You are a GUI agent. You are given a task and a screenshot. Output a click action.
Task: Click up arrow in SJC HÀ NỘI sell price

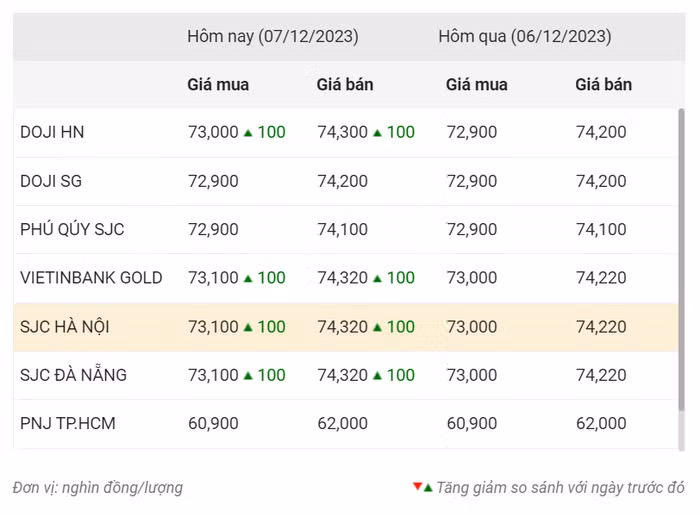(x=377, y=327)
